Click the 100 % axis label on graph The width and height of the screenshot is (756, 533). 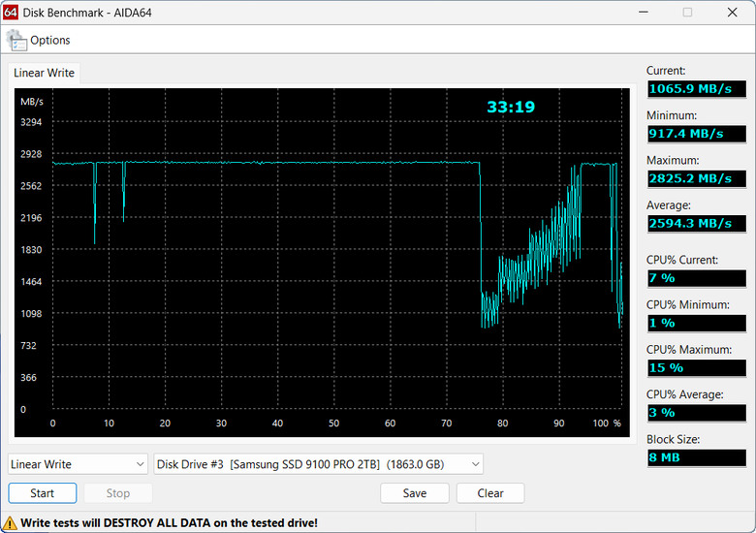607,423
